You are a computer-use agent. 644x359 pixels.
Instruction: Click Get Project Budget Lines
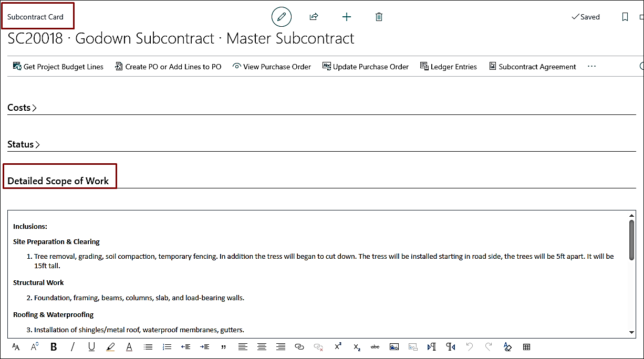[58, 67]
